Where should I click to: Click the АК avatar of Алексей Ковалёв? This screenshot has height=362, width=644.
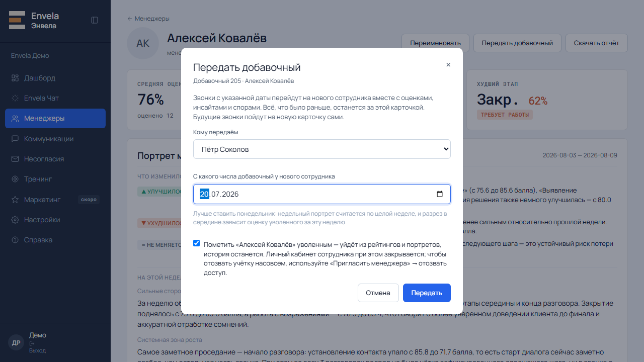click(x=143, y=43)
